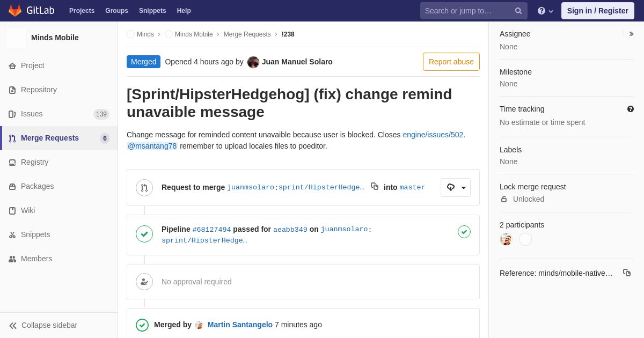Click the pipeline stage success icon on right

[464, 232]
